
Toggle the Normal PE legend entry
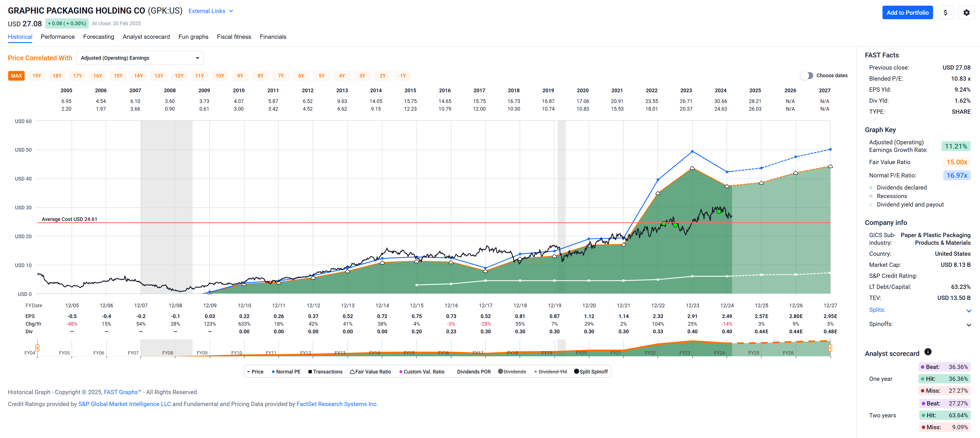[x=286, y=372]
